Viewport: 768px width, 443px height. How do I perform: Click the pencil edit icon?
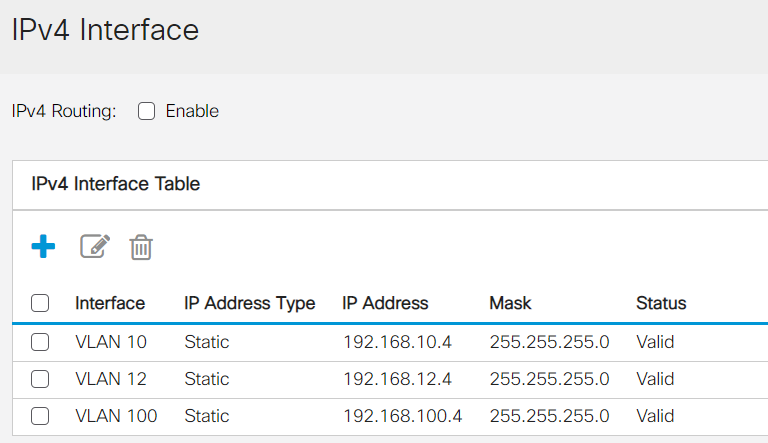pyautogui.click(x=95, y=246)
